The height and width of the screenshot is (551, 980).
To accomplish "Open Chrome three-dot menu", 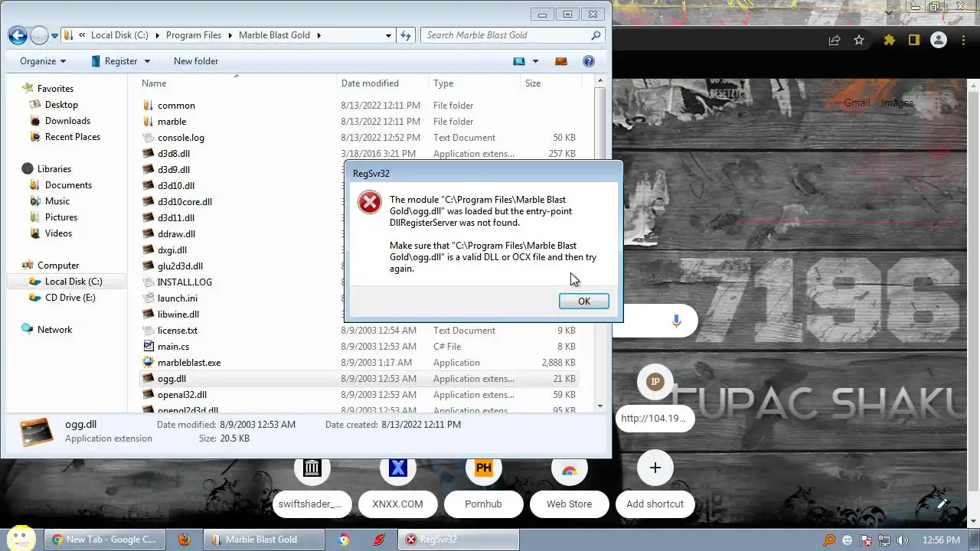I will tap(962, 41).
